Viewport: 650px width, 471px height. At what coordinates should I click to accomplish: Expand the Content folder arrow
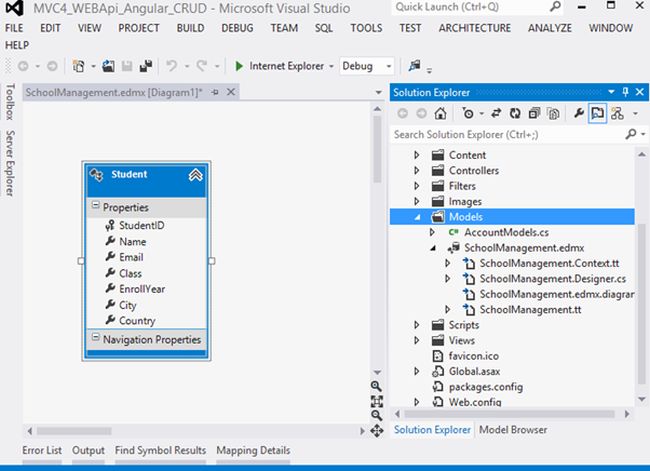click(x=417, y=155)
